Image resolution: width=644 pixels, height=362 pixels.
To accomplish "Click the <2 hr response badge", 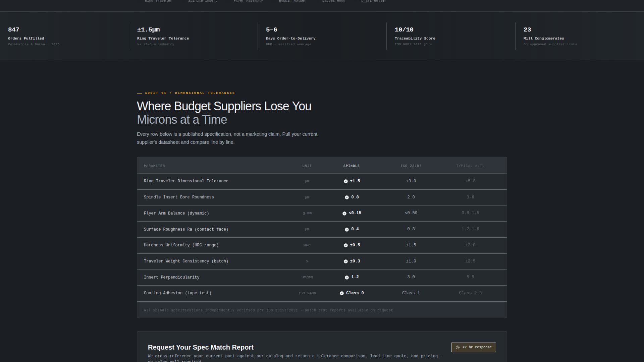I will coord(473,347).
